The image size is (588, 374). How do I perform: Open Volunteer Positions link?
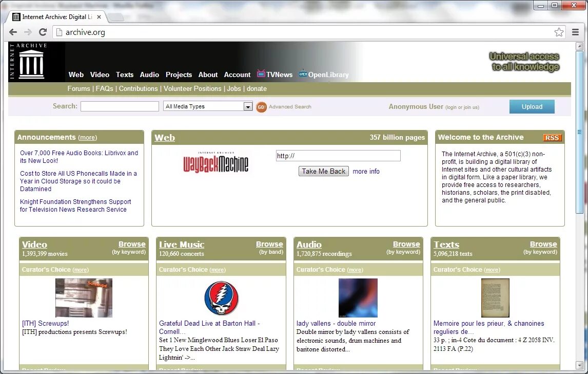[192, 88]
